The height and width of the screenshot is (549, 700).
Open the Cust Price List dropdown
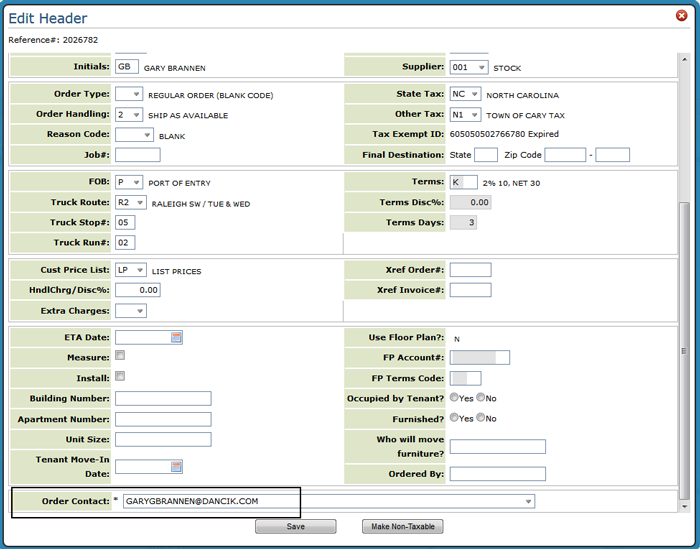131,270
